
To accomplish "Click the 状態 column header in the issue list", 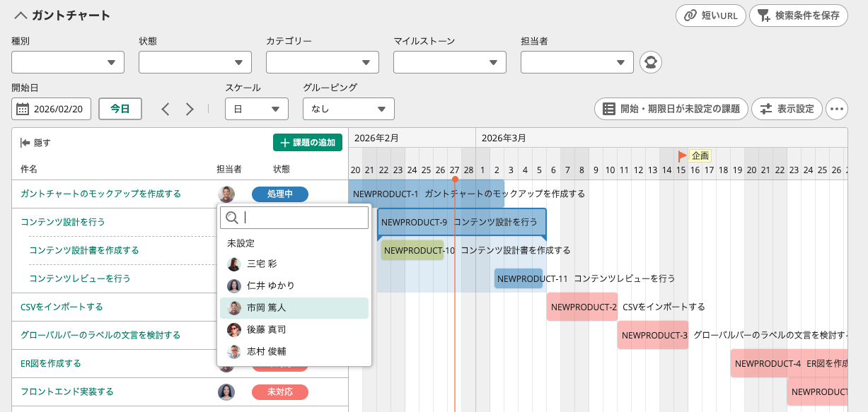I will (282, 170).
